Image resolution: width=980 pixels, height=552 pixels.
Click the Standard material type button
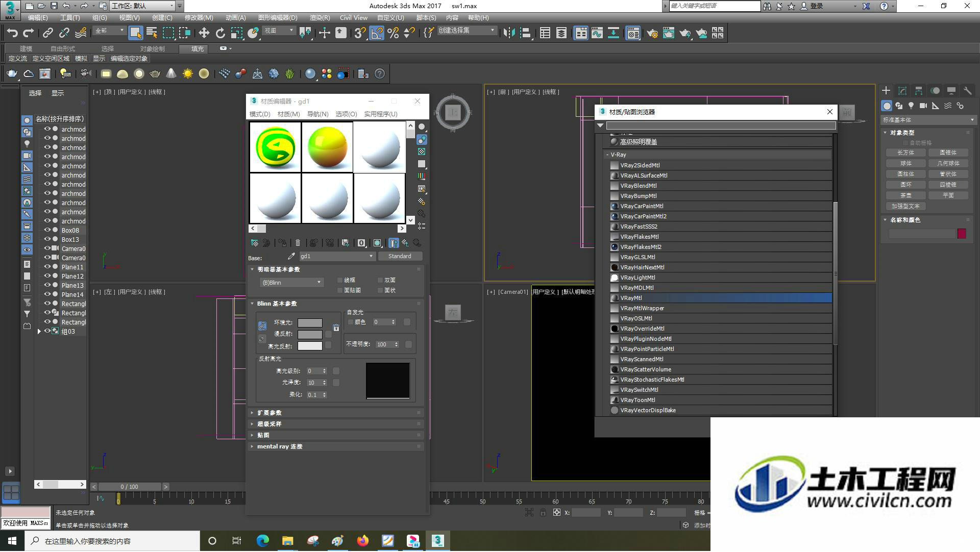click(400, 257)
